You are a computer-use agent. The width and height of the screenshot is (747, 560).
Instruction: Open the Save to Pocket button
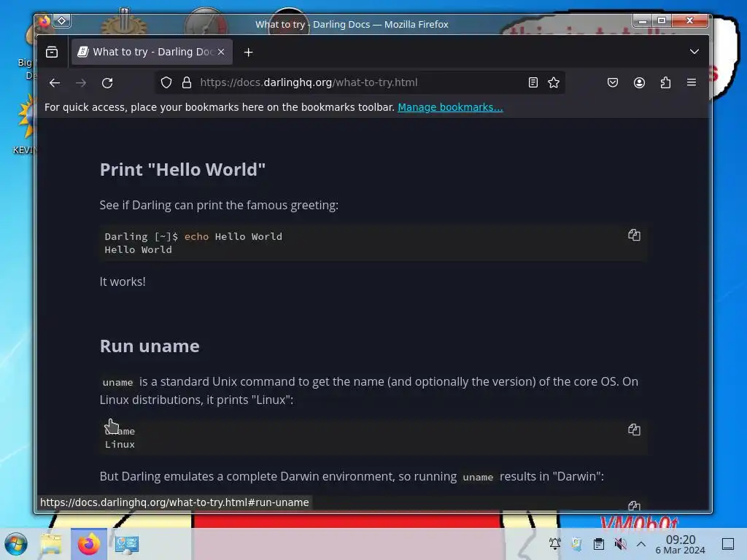613,82
